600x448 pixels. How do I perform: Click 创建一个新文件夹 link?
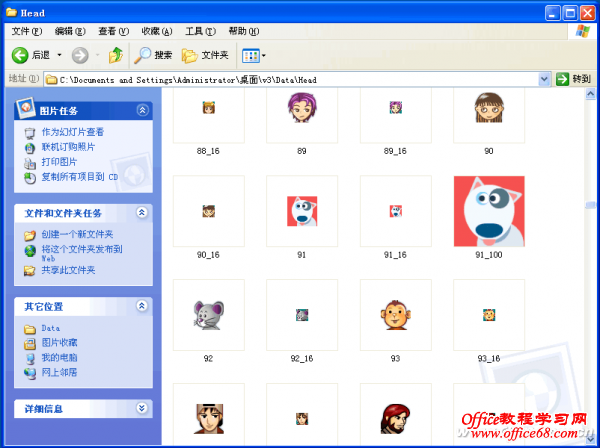pos(77,234)
